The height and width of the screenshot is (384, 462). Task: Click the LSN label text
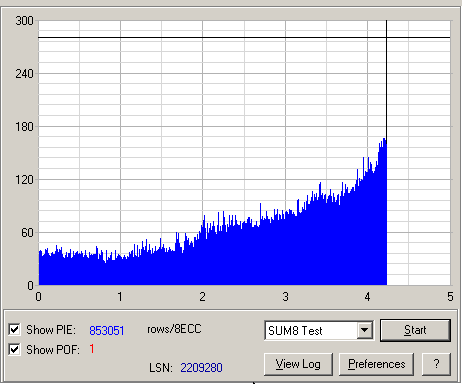pos(161,368)
